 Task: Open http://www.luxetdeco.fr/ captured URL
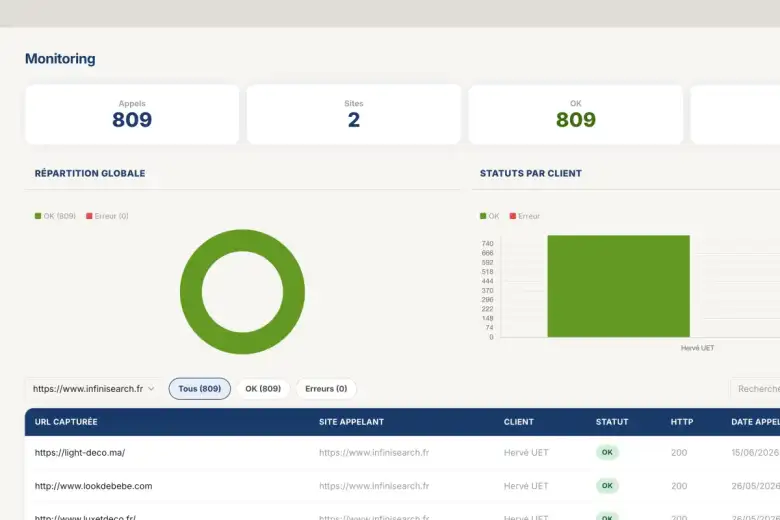[x=85, y=517]
